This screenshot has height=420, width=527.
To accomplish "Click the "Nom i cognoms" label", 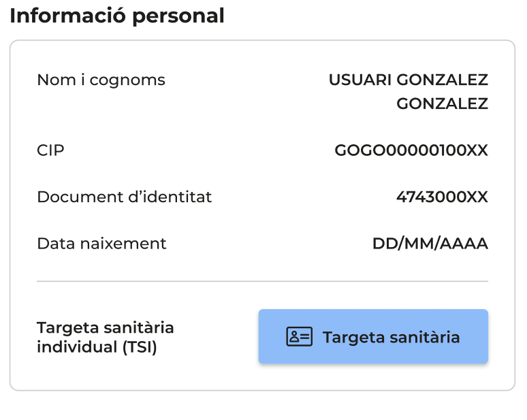I will tap(101, 80).
